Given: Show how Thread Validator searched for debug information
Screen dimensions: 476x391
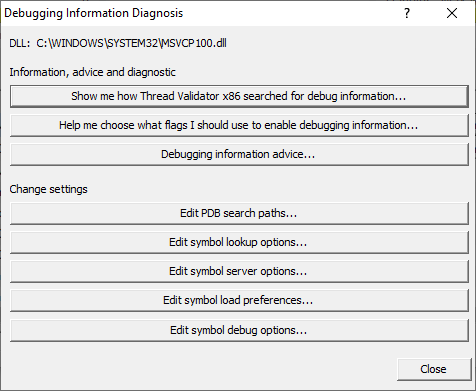Looking at the screenshot, I should coord(239,96).
